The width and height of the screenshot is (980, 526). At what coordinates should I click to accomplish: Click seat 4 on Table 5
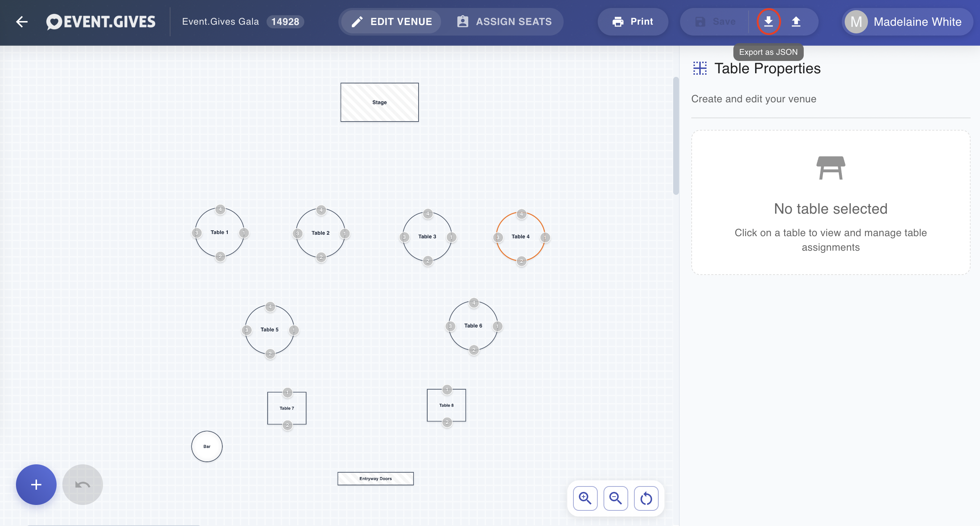270,307
